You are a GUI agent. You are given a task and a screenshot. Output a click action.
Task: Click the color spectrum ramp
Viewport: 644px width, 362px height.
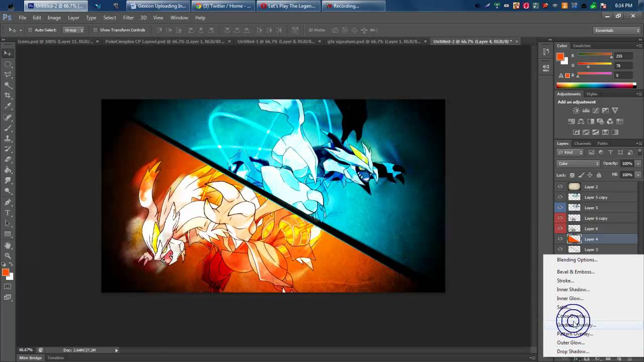pyautogui.click(x=596, y=85)
